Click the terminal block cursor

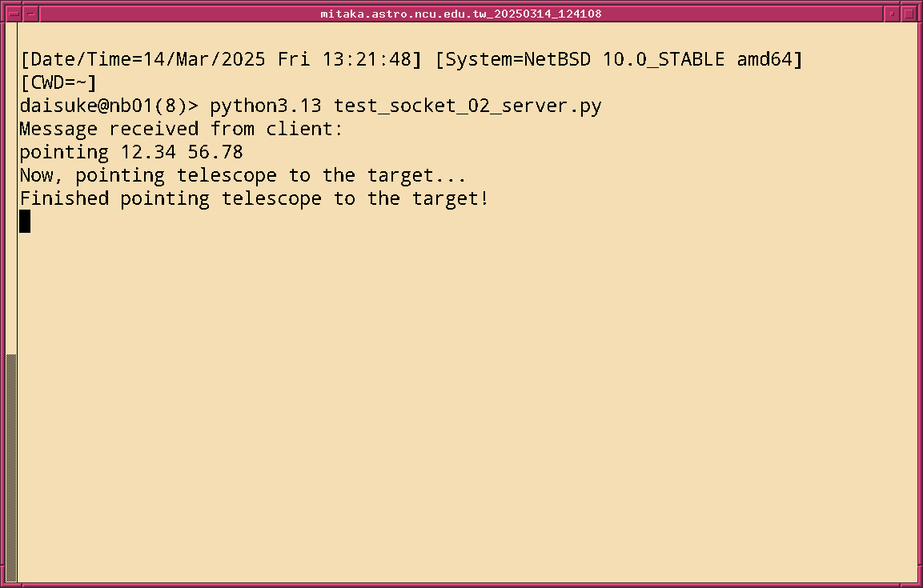pos(25,221)
